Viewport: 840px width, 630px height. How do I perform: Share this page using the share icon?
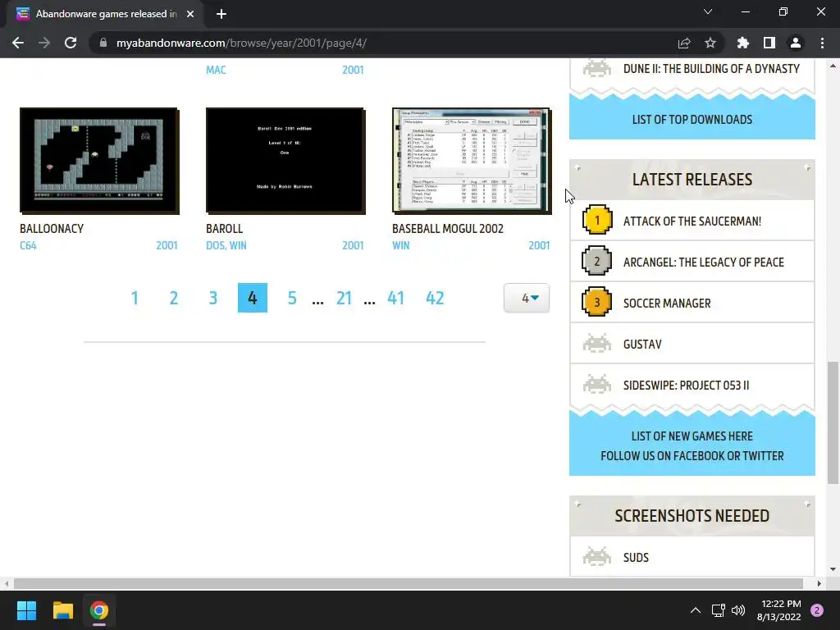pyautogui.click(x=684, y=43)
